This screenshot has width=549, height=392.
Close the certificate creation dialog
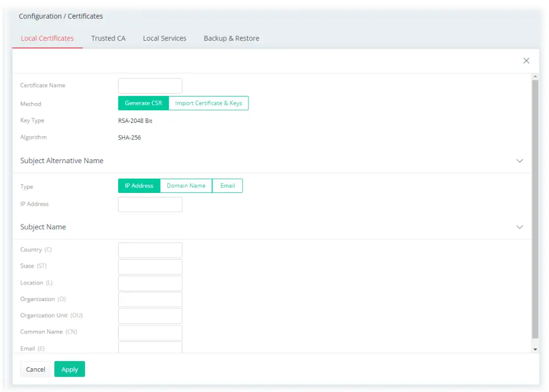point(526,61)
